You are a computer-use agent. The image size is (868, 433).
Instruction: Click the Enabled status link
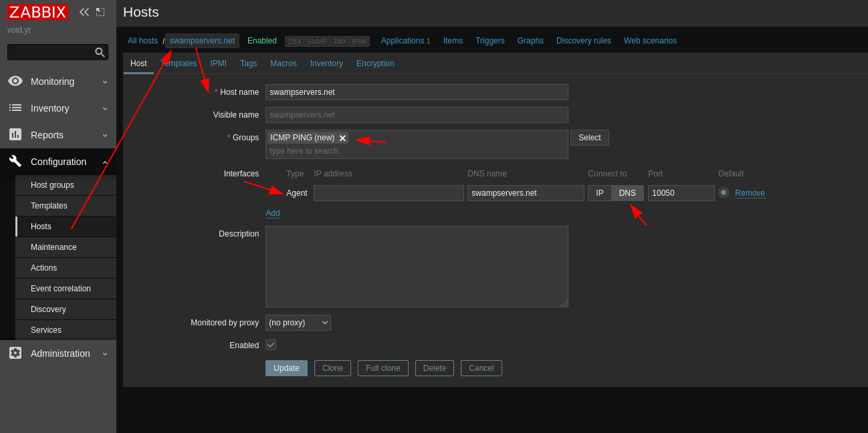pos(262,41)
